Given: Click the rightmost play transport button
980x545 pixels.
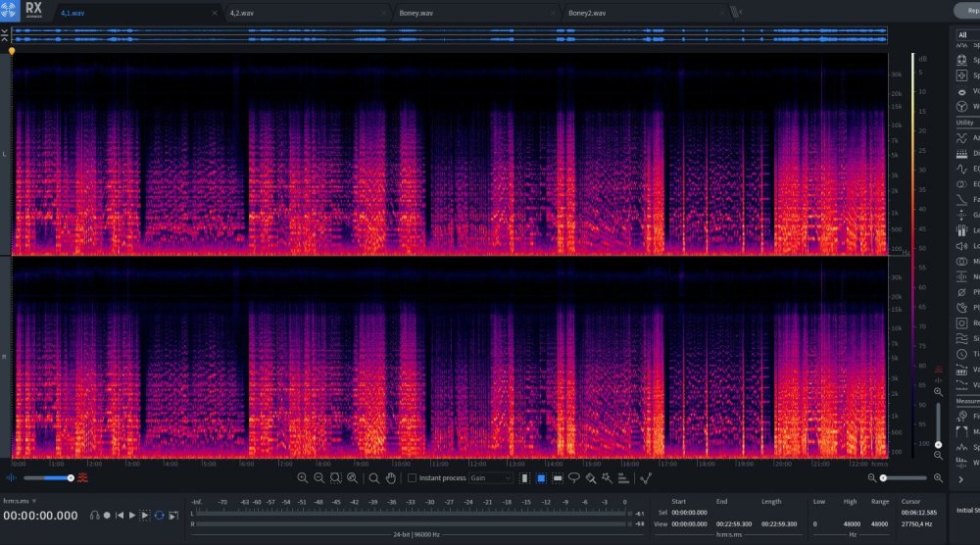Looking at the screenshot, I should click(x=173, y=516).
